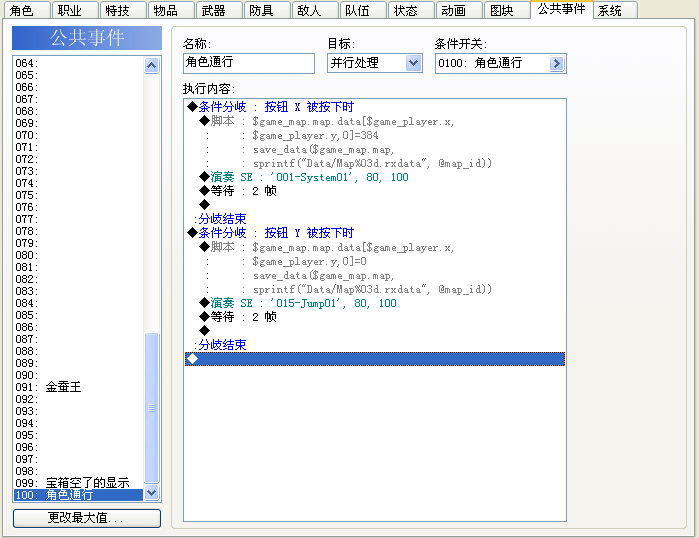
Task: Click the event list scroll-up arrow
Action: [x=152, y=66]
